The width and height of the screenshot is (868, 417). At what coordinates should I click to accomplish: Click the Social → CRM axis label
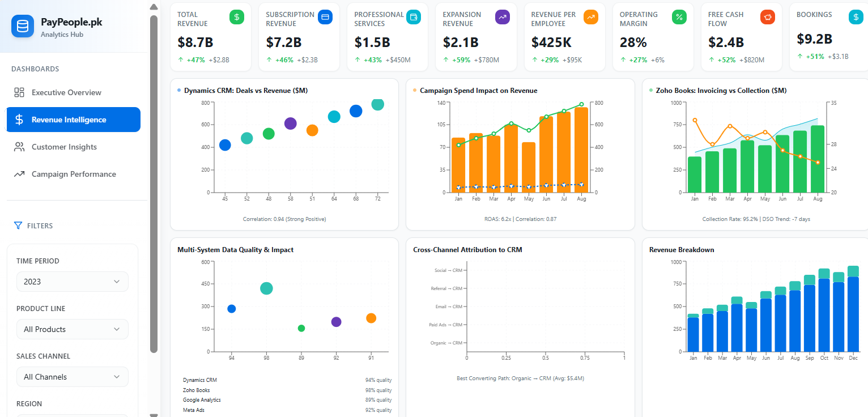[x=449, y=270]
